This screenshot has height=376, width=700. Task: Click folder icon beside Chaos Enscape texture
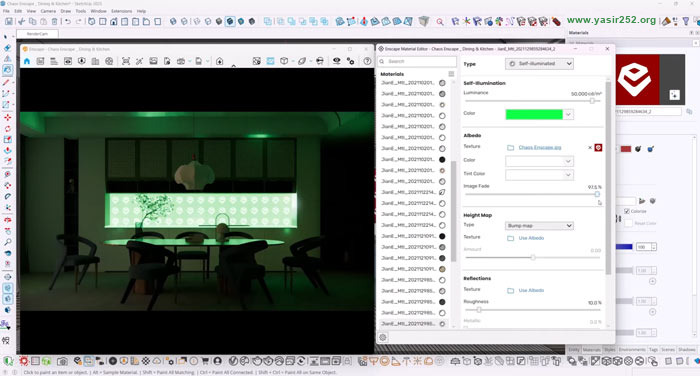[511, 147]
